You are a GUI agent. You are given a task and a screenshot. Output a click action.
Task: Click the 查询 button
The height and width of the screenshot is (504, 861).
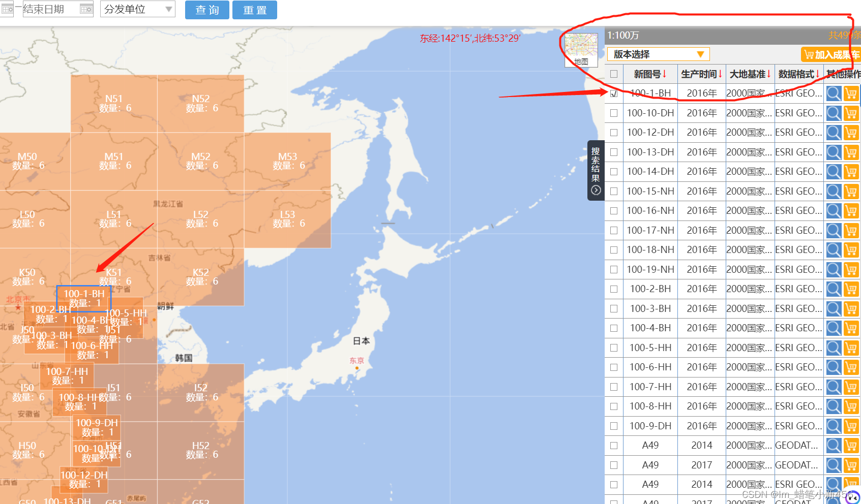point(207,10)
